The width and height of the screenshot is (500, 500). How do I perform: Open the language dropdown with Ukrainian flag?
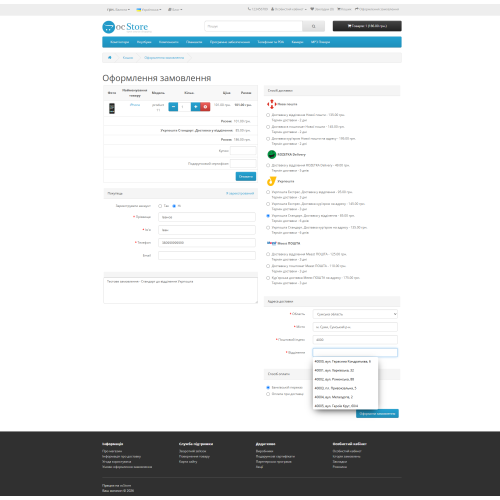149,10
